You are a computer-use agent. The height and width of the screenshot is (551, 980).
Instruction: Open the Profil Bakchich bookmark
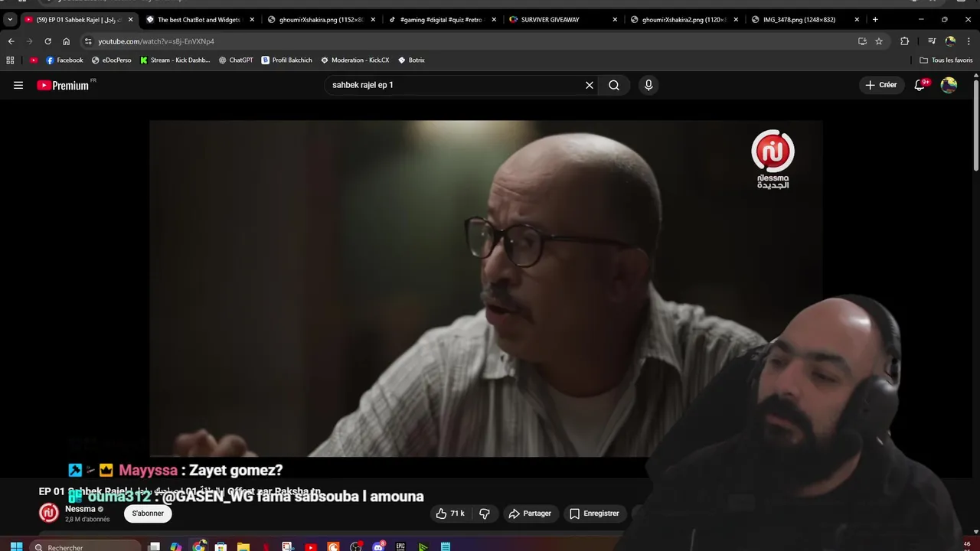pos(288,60)
